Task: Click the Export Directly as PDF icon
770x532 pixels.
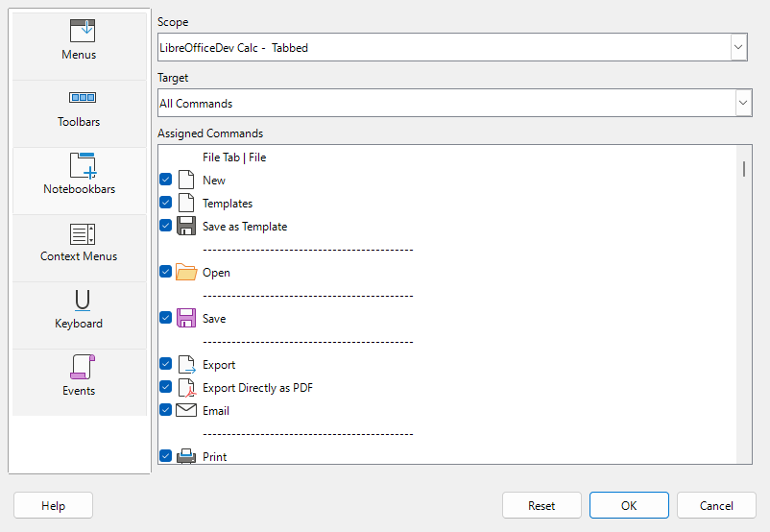Action: [x=186, y=388]
